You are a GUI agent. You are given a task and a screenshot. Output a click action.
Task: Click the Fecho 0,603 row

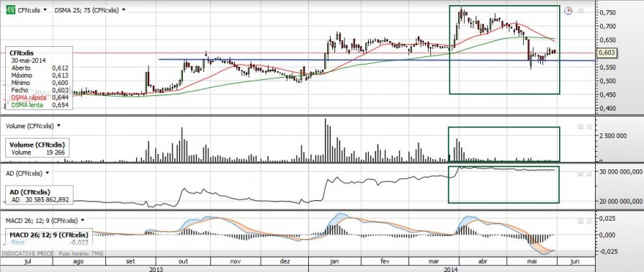tap(40, 90)
